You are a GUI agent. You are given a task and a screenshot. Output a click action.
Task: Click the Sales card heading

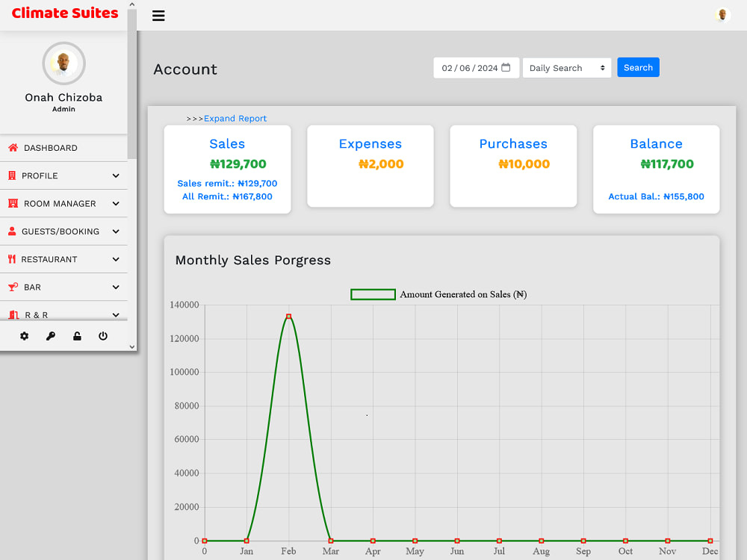(227, 144)
